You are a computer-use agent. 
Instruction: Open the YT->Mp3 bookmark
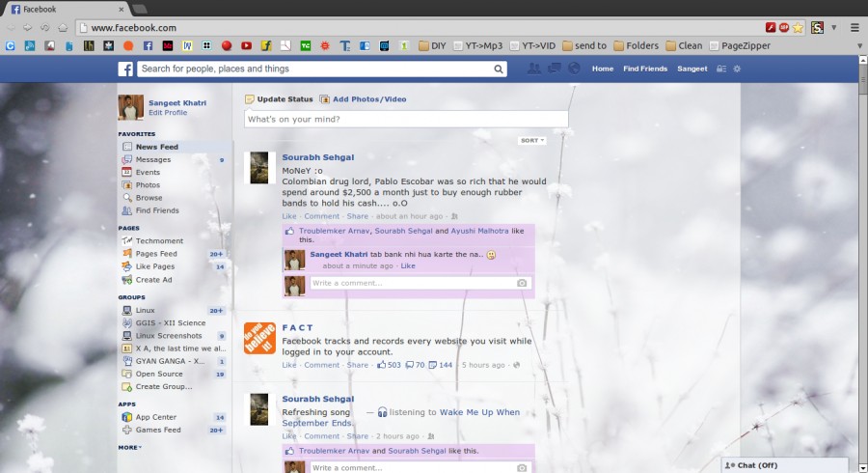point(477,46)
